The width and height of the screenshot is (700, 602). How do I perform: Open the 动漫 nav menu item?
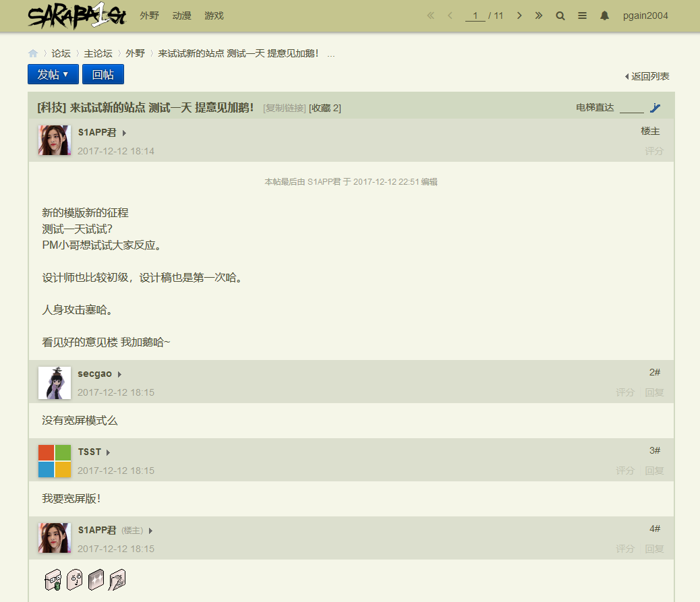181,16
